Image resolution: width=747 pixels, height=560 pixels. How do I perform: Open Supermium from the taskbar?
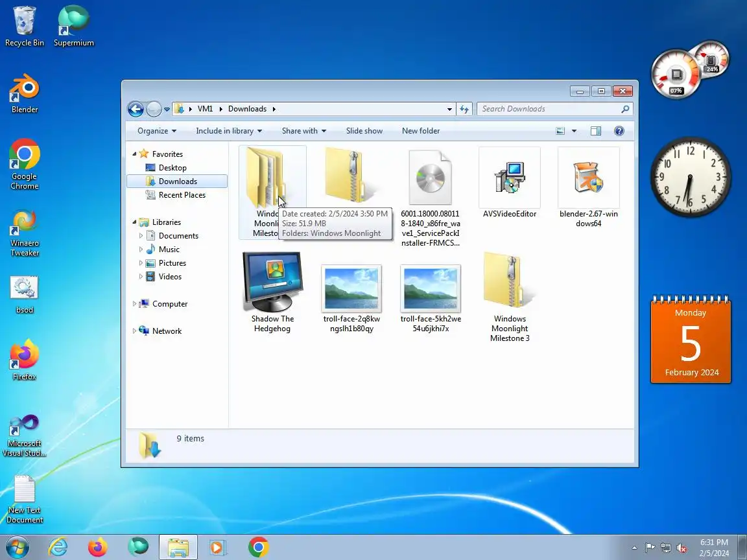pos(138,548)
